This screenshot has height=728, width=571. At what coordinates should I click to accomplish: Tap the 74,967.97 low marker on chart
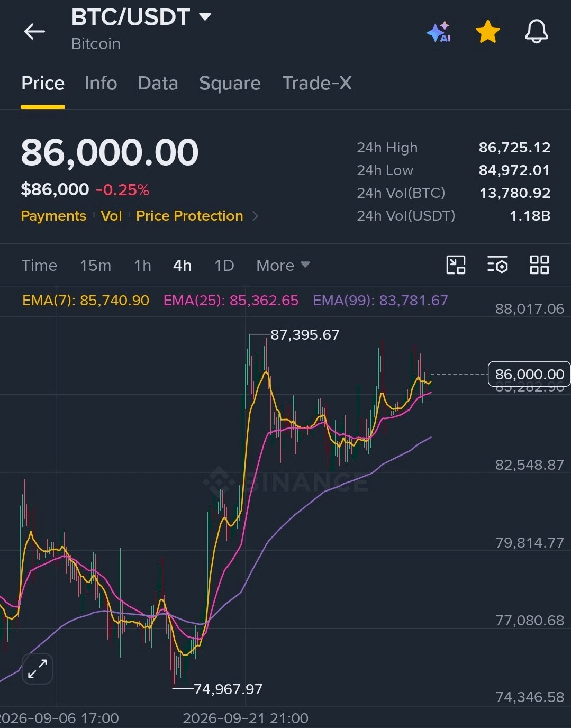228,689
